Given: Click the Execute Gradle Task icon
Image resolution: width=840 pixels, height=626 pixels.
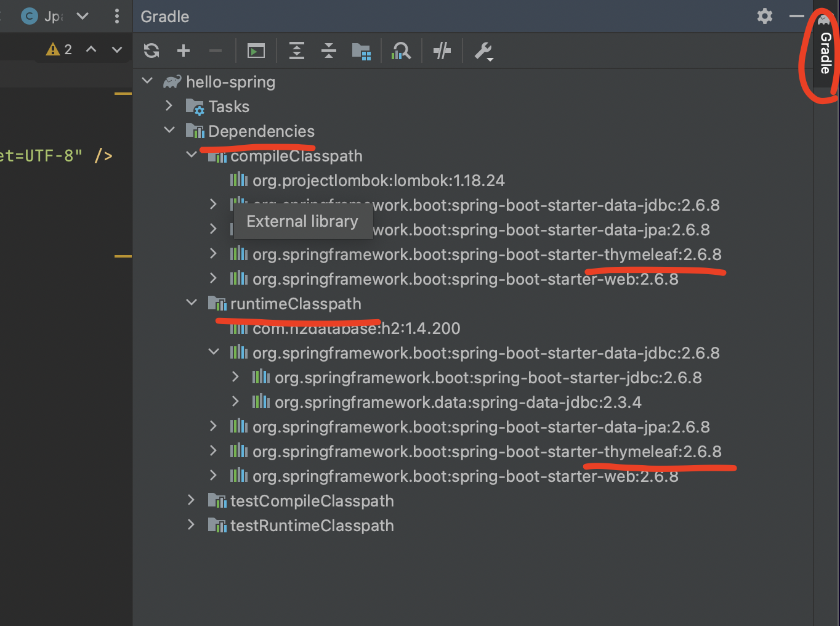Looking at the screenshot, I should [x=256, y=51].
